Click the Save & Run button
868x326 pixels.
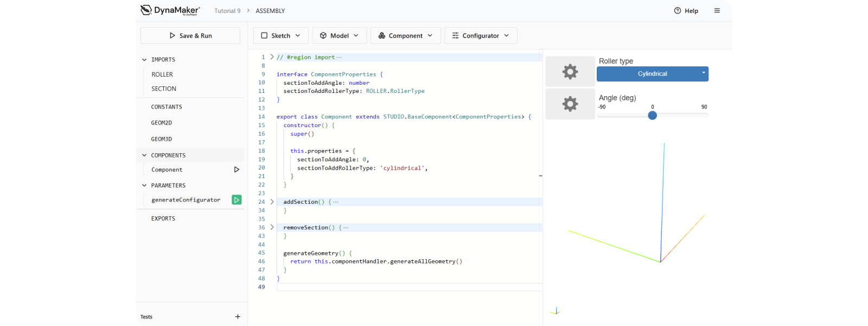[190, 36]
